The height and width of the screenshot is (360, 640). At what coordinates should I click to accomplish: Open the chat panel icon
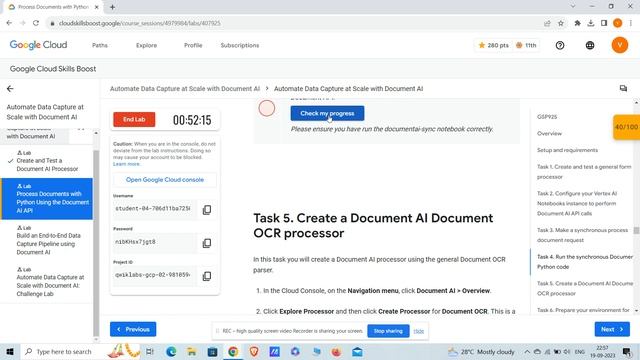point(623,88)
